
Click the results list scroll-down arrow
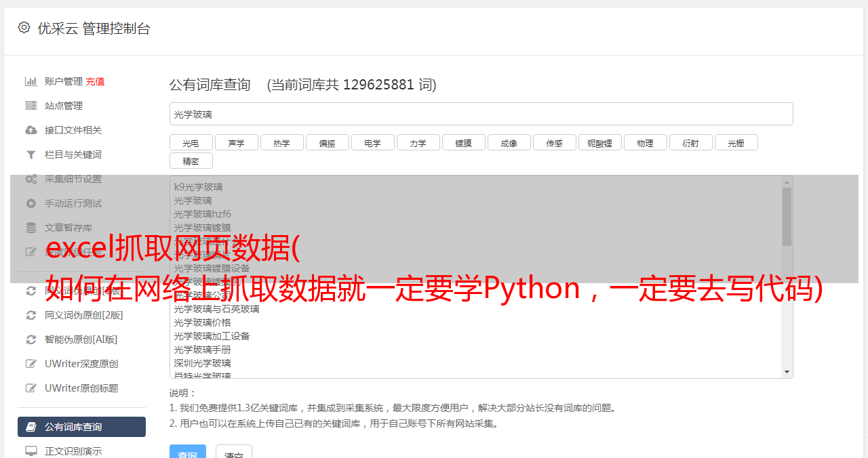(x=787, y=372)
